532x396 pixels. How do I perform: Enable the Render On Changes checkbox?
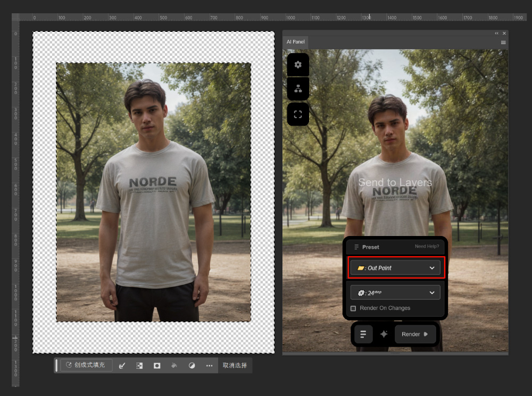coord(353,308)
